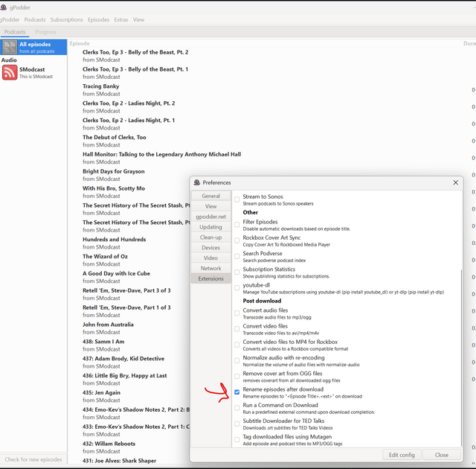Select episode John from Australia
Screen dimensions: 476x469
tap(108, 325)
